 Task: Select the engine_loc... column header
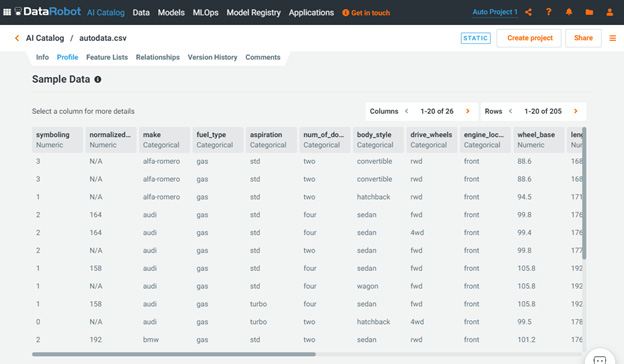[485, 140]
